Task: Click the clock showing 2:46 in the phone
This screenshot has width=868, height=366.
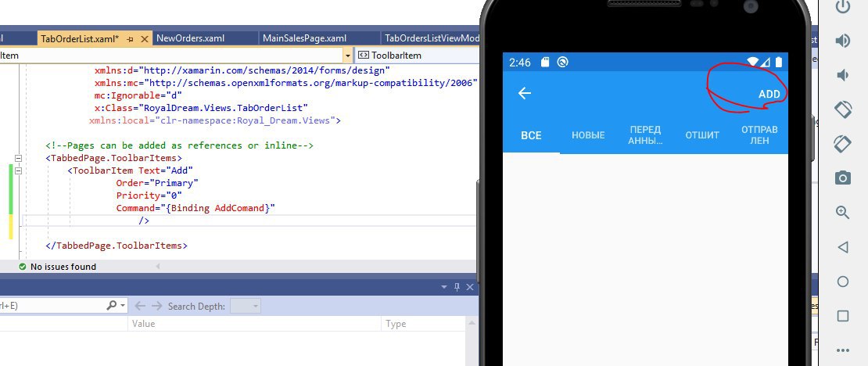Action: coord(520,62)
